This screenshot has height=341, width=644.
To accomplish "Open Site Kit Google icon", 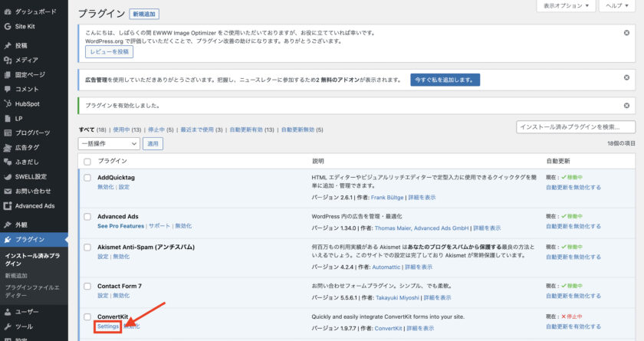I will 8,26.
